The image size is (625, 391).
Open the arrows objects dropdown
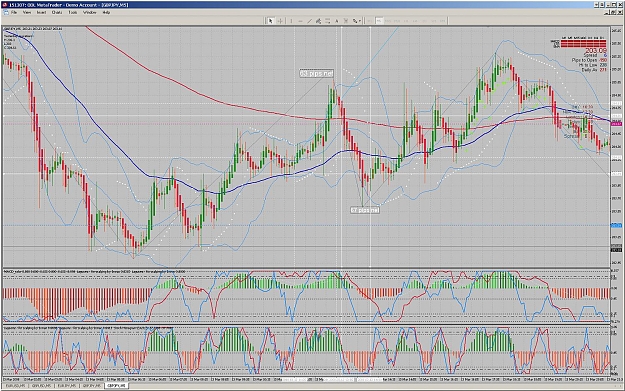[x=356, y=21]
